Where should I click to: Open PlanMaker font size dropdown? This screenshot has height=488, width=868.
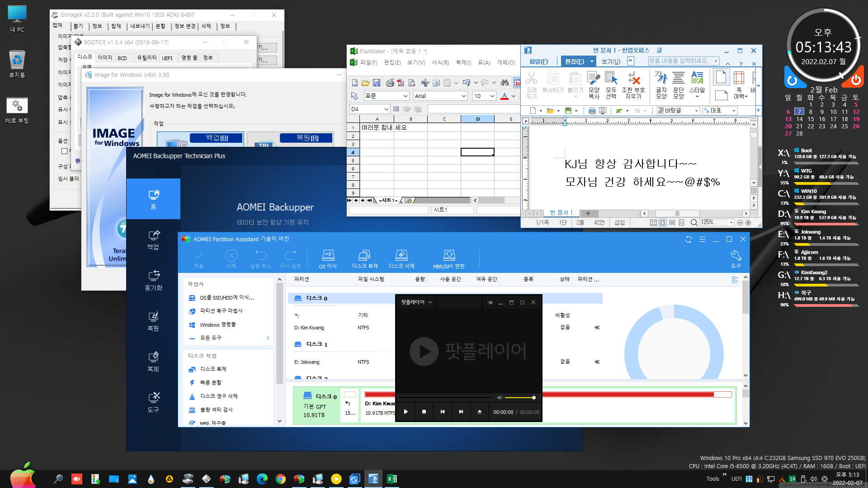coord(492,96)
